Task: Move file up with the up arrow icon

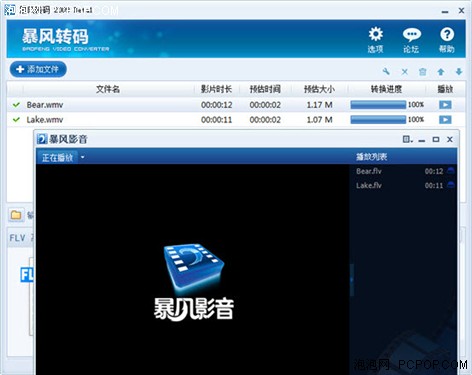Action: (441, 72)
